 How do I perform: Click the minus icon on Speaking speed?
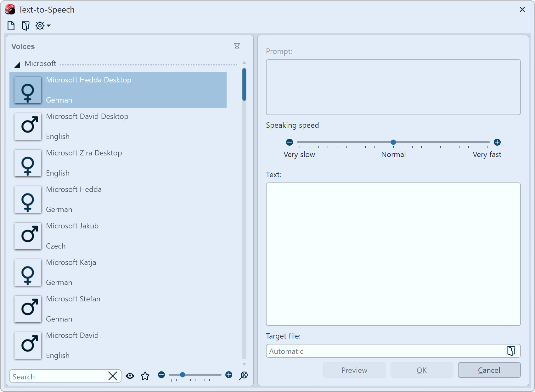289,142
